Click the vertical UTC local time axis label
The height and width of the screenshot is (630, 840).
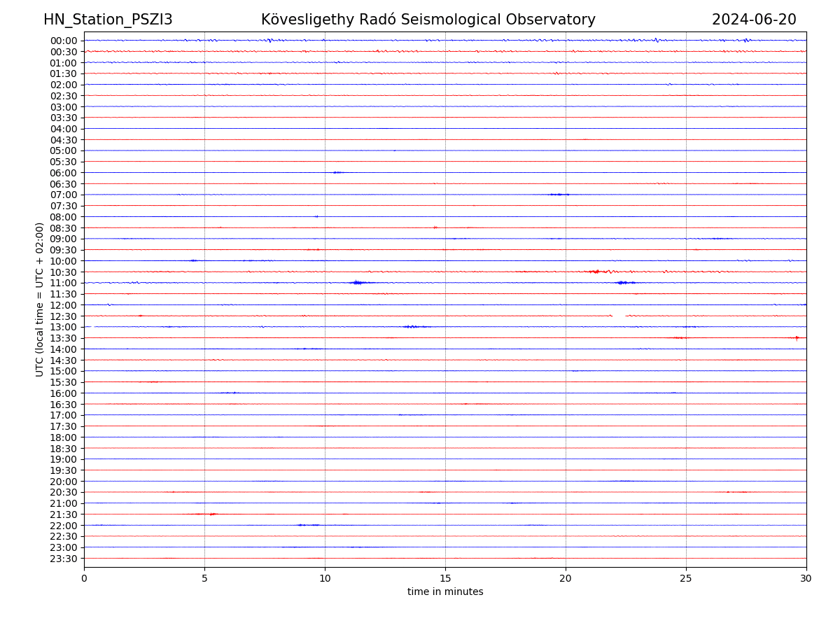click(x=40, y=299)
